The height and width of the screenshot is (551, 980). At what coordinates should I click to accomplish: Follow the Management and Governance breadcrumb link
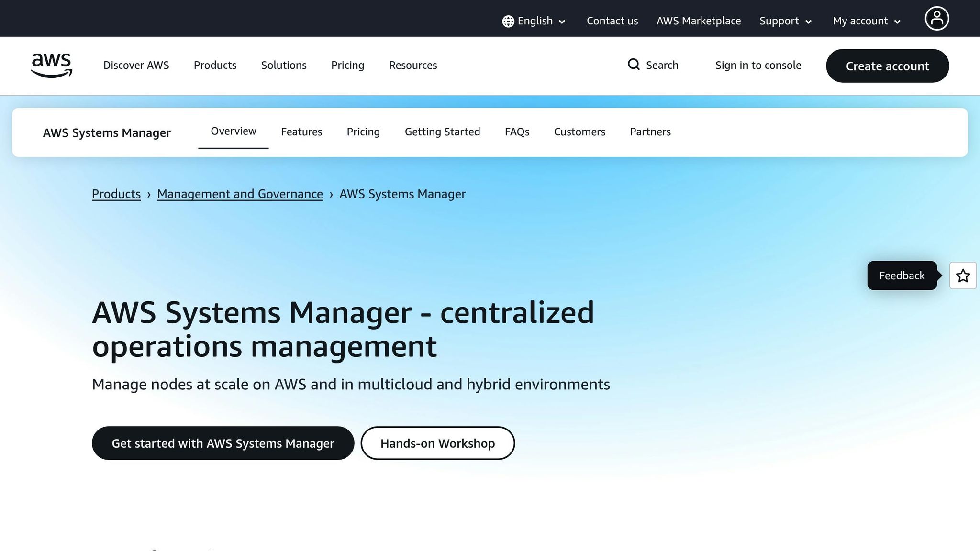(240, 194)
